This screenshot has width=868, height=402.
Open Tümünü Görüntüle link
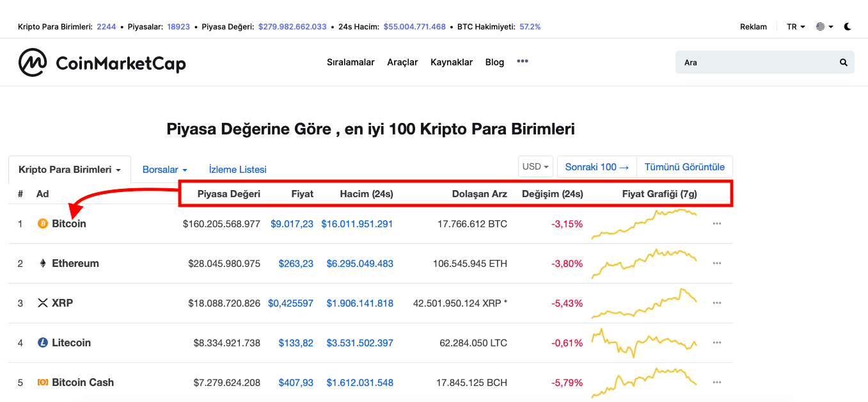tap(684, 166)
